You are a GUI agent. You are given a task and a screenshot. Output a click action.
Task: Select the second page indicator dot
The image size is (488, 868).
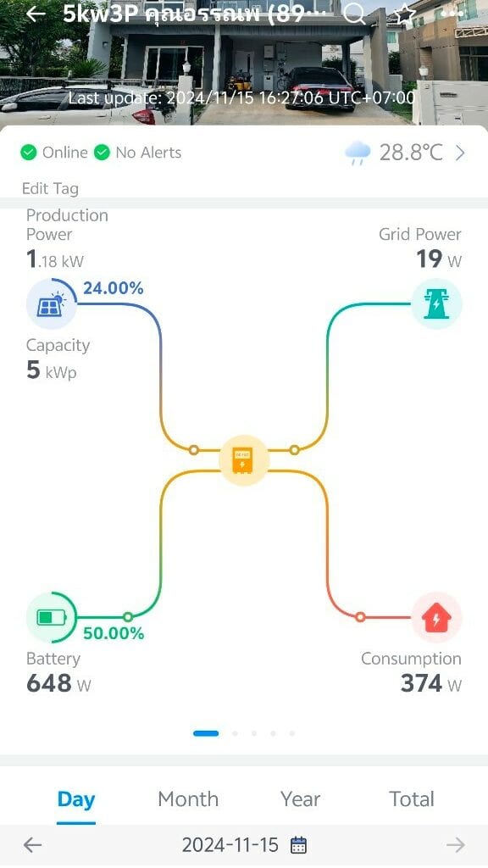pos(236,733)
